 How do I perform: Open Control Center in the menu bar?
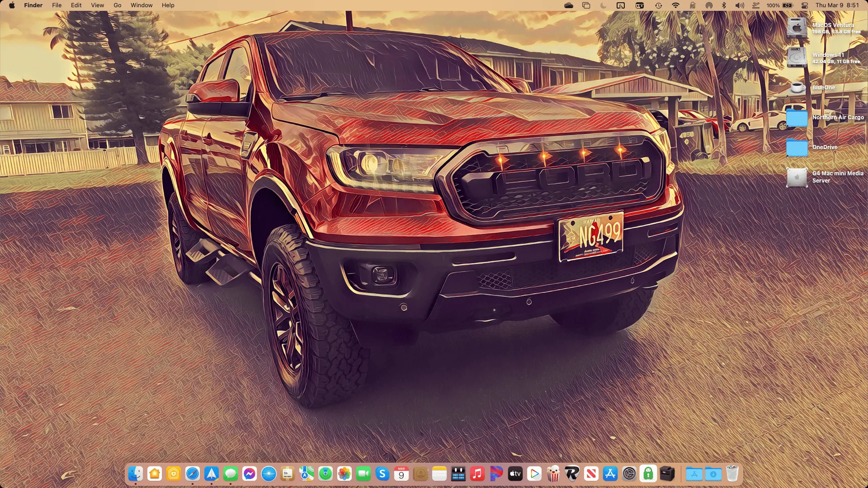(805, 5)
